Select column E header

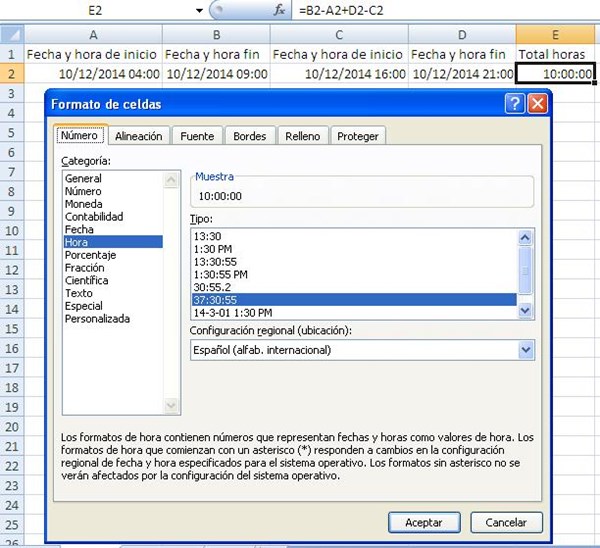pyautogui.click(x=555, y=35)
